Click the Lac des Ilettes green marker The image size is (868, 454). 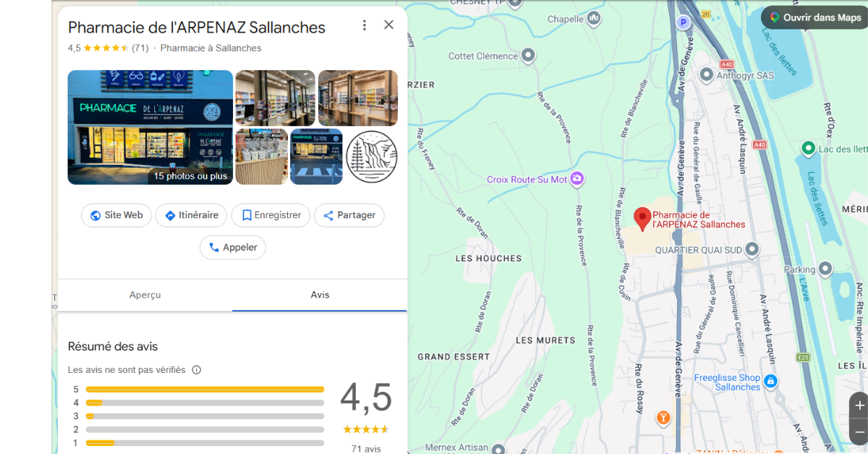point(809,148)
